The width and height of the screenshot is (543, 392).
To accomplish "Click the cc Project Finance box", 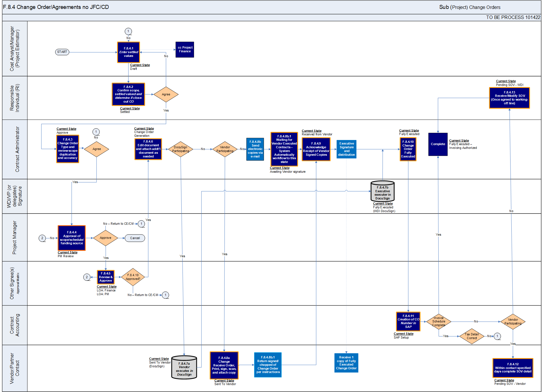I will tap(185, 50).
